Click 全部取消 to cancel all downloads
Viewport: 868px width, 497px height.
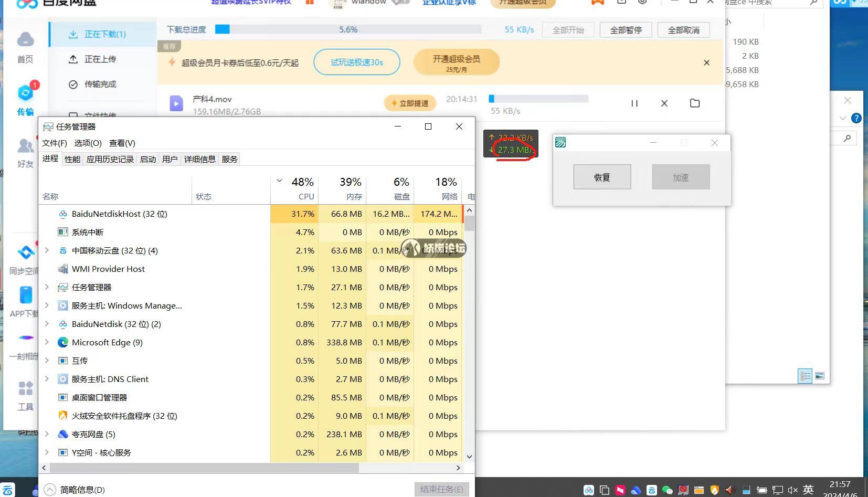(x=684, y=30)
